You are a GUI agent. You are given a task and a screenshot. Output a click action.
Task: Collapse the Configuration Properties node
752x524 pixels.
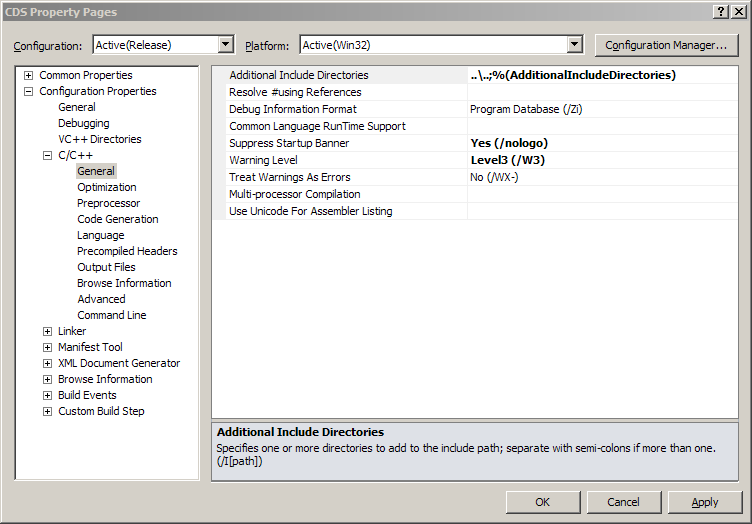28,92
